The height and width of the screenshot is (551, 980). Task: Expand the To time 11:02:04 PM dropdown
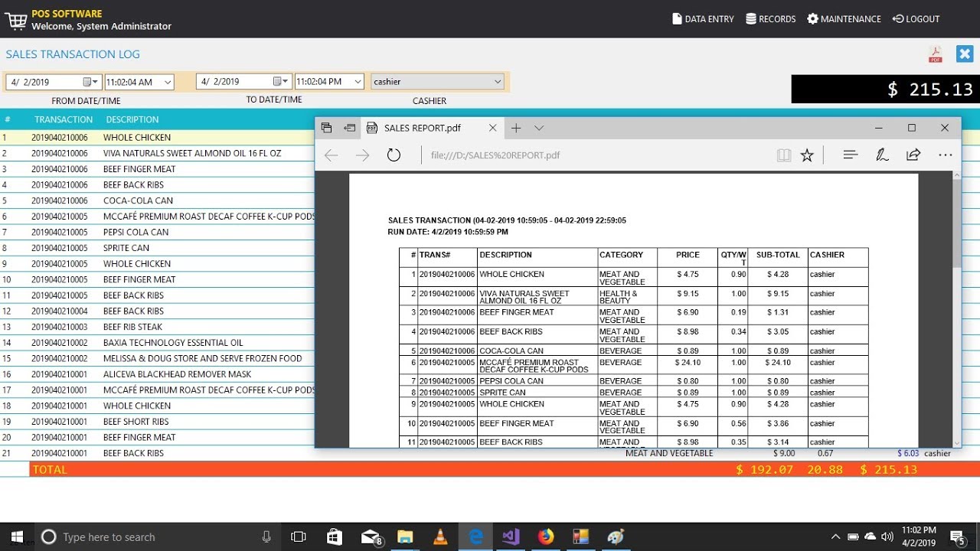point(358,81)
